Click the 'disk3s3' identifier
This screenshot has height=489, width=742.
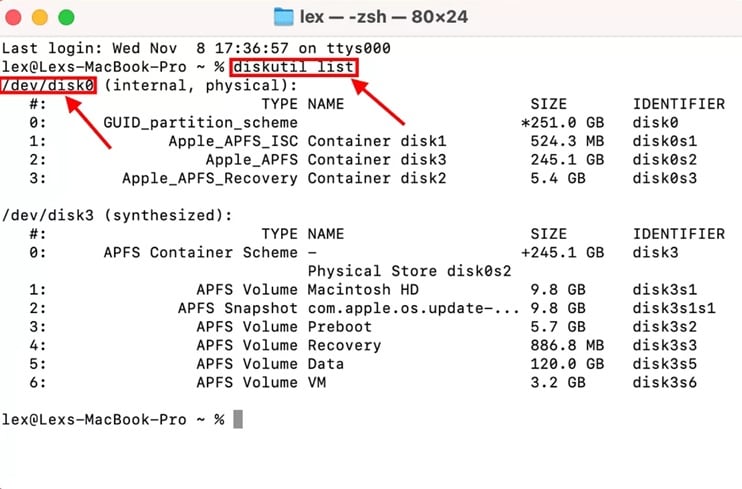[664, 345]
